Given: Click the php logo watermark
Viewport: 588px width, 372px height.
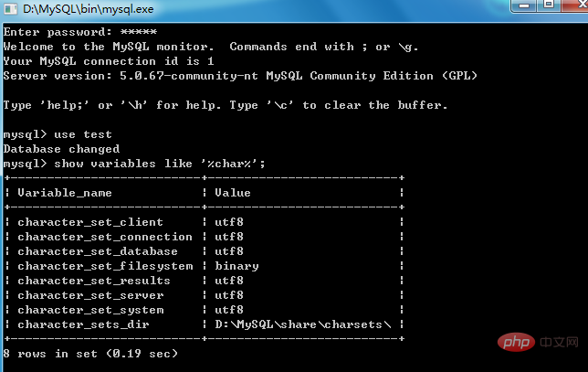Looking at the screenshot, I should click(x=516, y=342).
